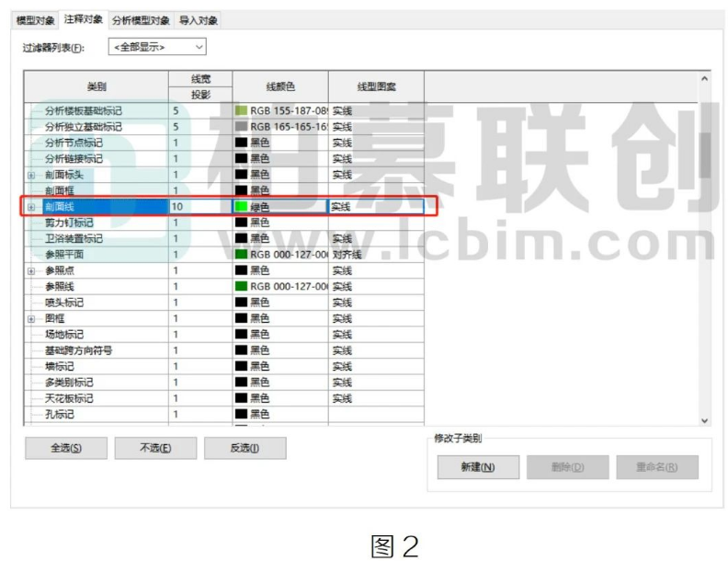Click the dark green swatch of 参照平面

coord(241,255)
